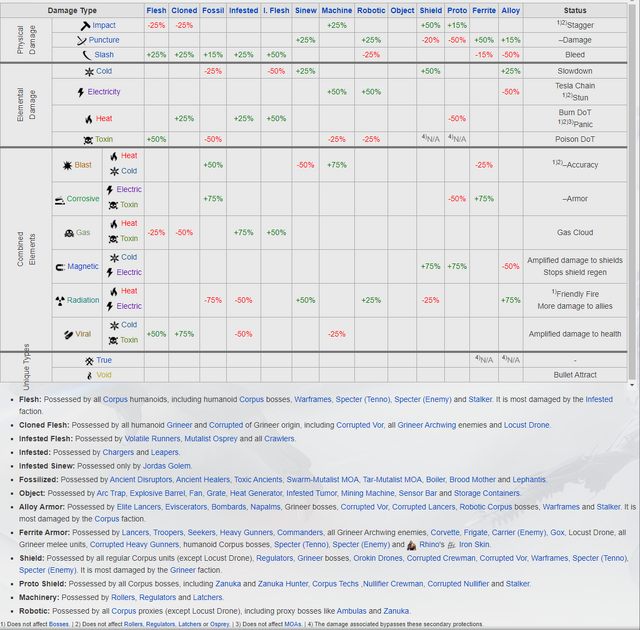Open the Elite Lancers link

click(x=139, y=507)
